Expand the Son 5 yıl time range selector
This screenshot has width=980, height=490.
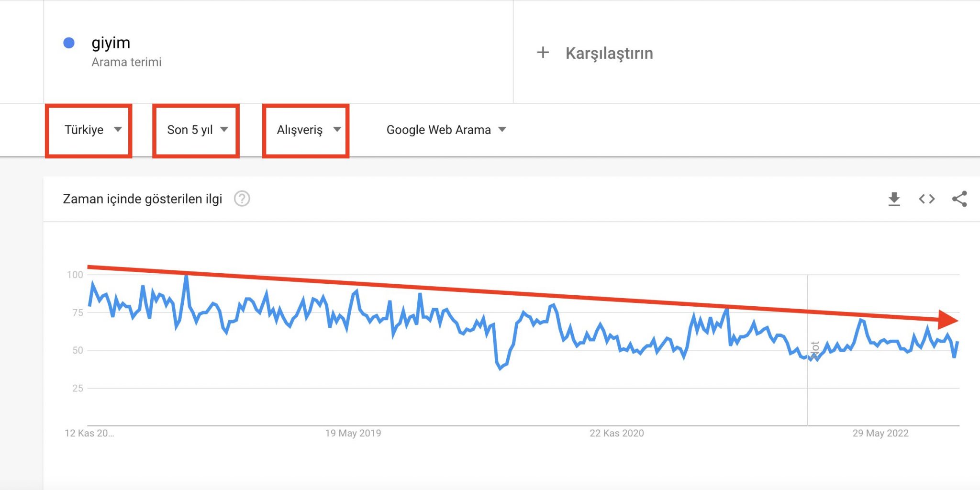tap(196, 130)
